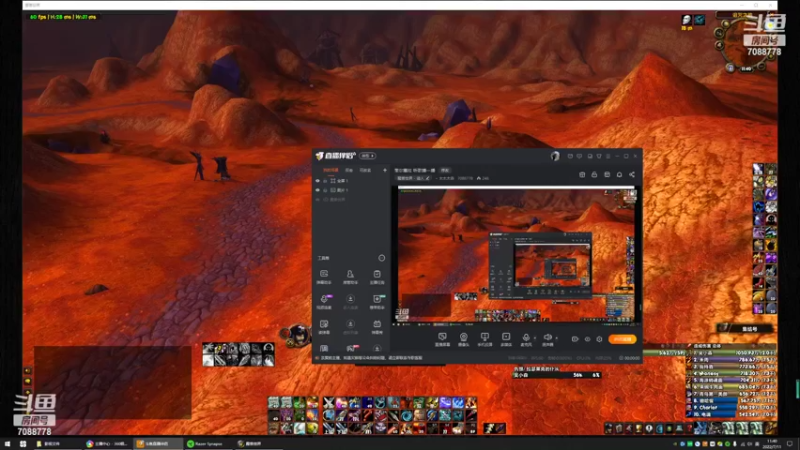Click the edit button next to stream title
The image size is (800, 450).
click(445, 170)
